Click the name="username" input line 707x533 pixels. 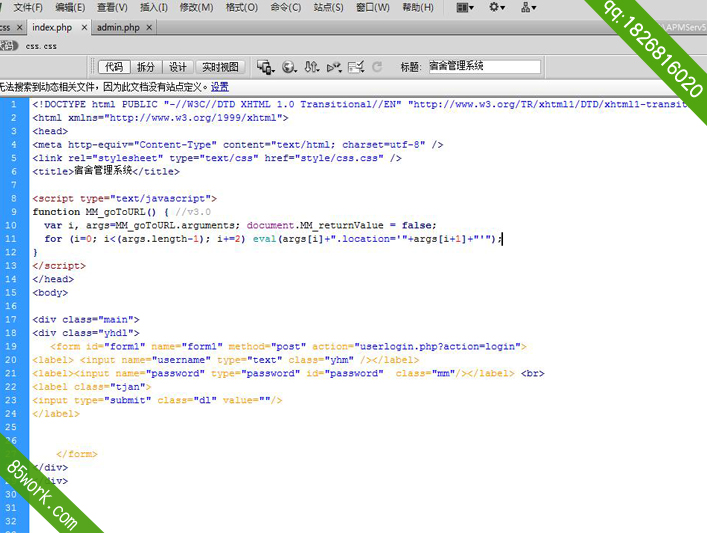point(225,360)
